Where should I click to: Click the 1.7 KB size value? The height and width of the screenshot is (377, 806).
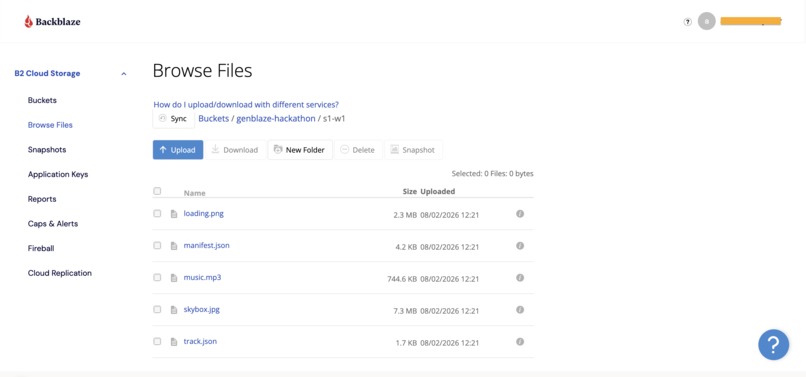point(406,343)
